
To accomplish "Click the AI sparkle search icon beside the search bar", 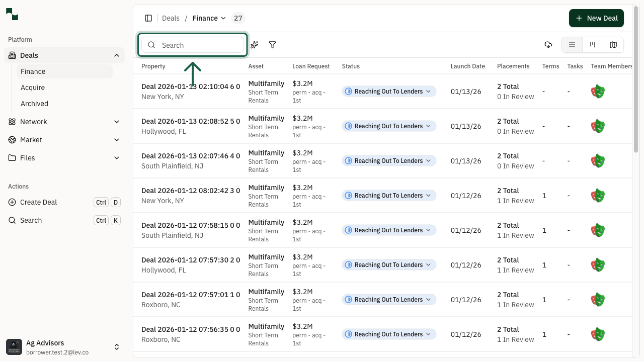I will [x=254, y=45].
